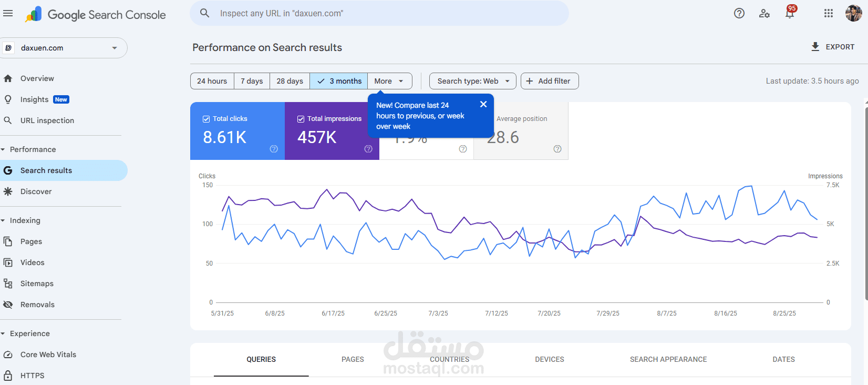Viewport: 868px width, 385px height.
Task: Open the Search type: Web dropdown
Action: click(x=473, y=81)
